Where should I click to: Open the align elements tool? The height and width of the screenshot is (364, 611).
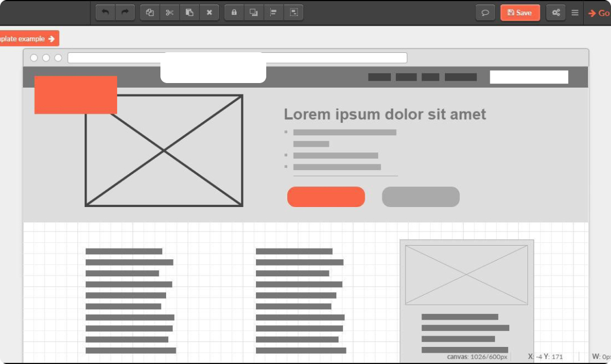pos(274,13)
